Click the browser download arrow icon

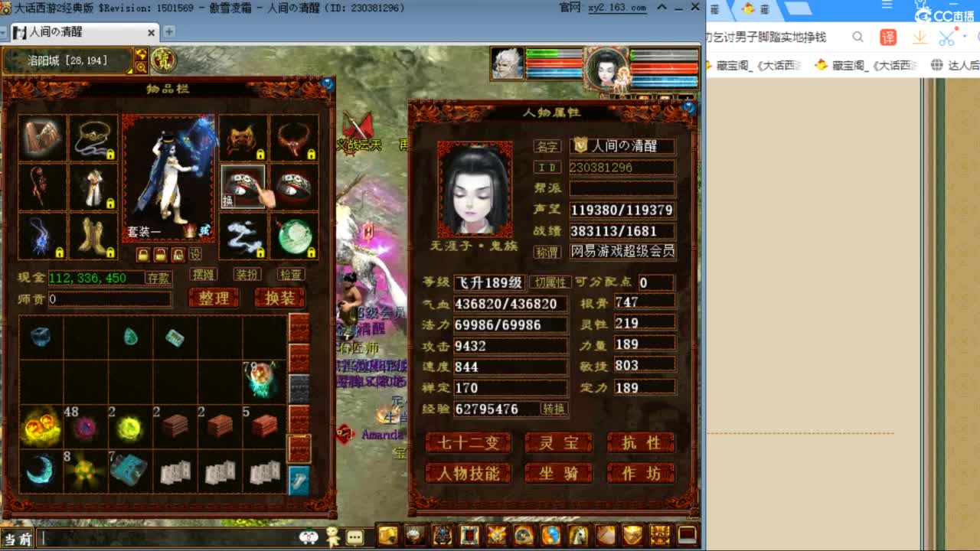click(920, 37)
